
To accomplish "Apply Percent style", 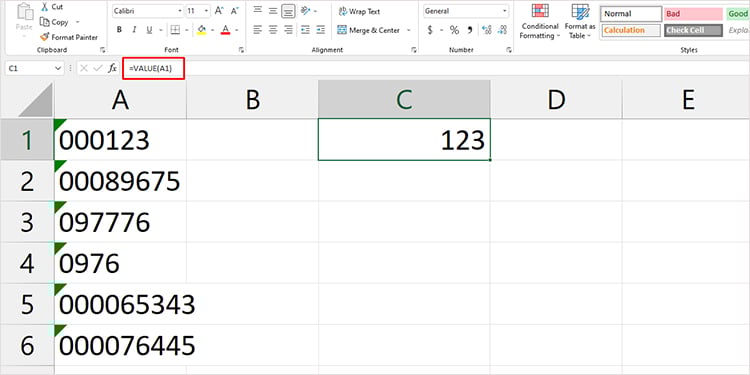I will tap(454, 30).
